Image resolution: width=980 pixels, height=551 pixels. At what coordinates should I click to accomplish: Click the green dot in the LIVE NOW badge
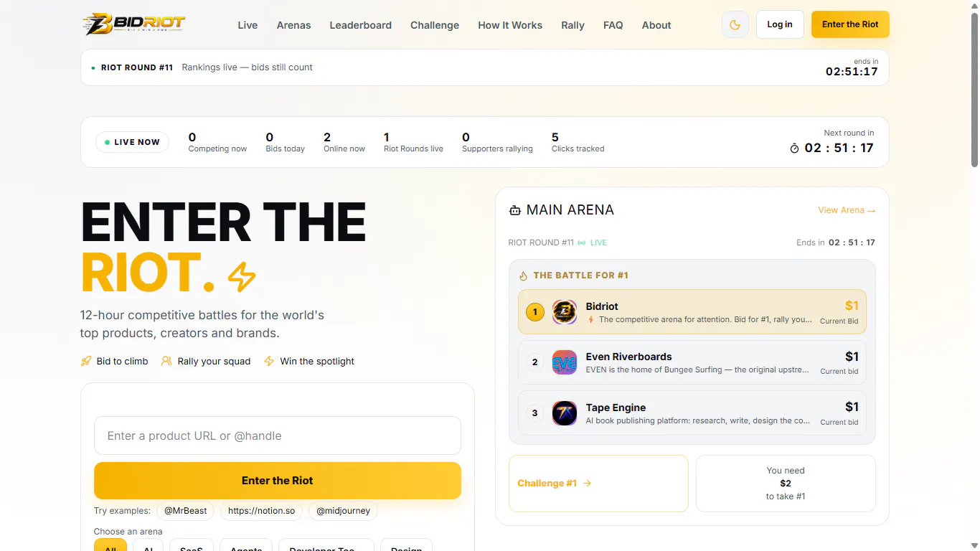click(x=108, y=142)
